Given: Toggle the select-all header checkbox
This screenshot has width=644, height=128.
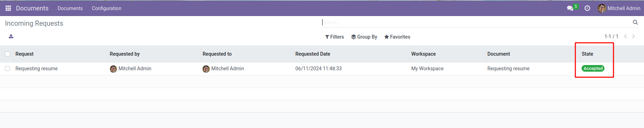Looking at the screenshot, I should [7, 54].
